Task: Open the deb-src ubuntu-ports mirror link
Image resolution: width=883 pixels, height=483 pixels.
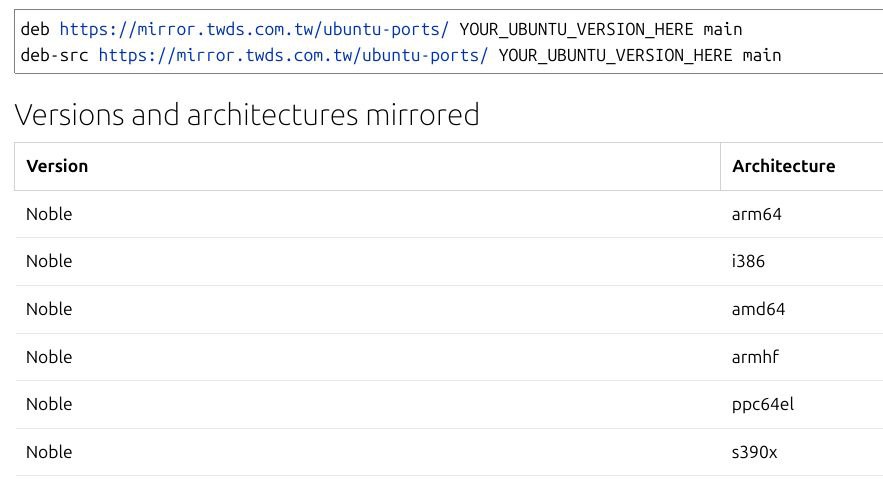Action: (293, 55)
